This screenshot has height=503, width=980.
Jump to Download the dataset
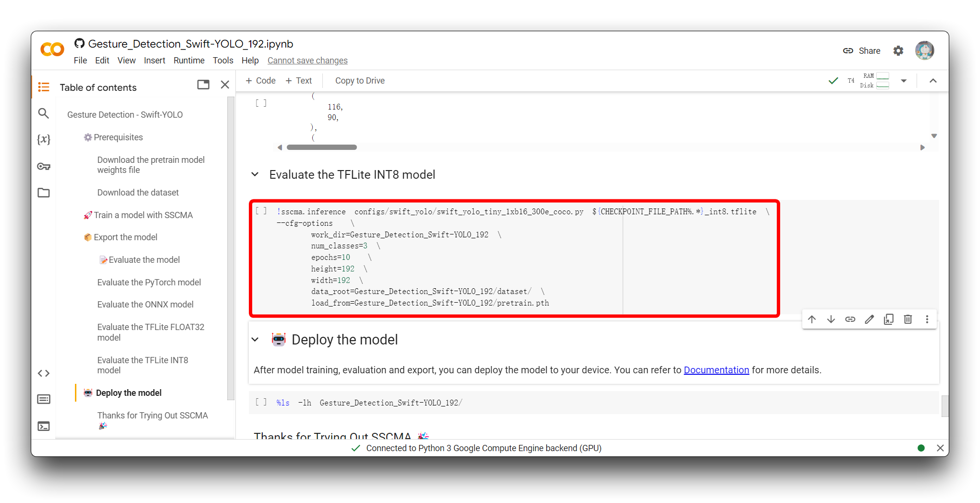[x=138, y=193]
